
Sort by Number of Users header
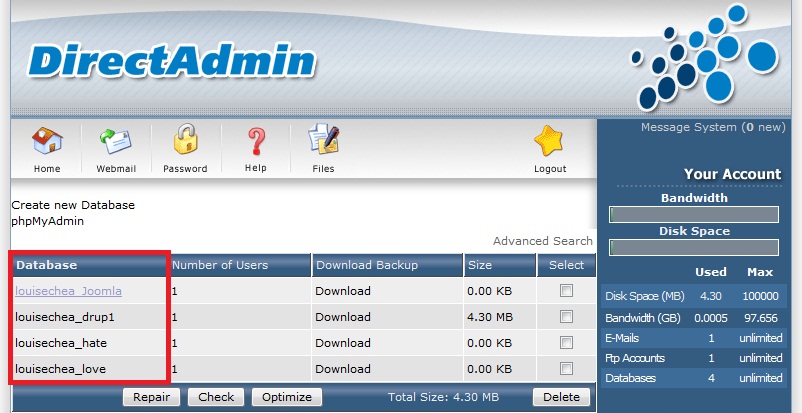(x=220, y=265)
